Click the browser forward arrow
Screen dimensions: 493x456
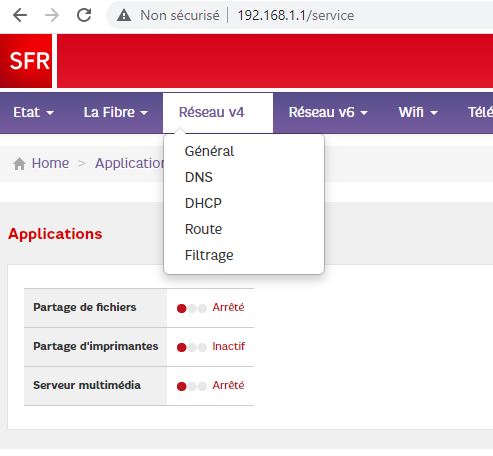pyautogui.click(x=52, y=15)
